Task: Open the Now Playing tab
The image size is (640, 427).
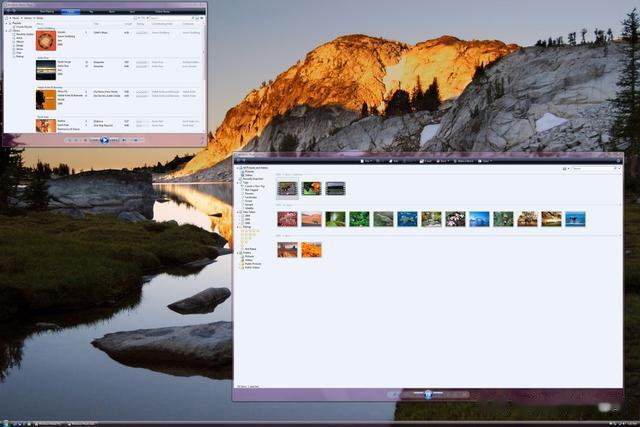Action: click(x=47, y=12)
